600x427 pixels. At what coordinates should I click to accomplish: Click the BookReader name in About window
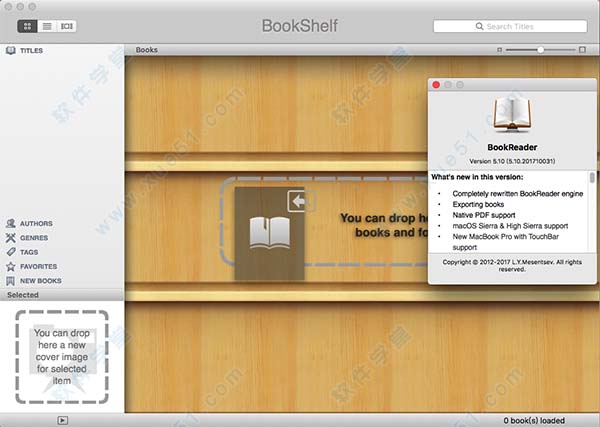point(512,147)
